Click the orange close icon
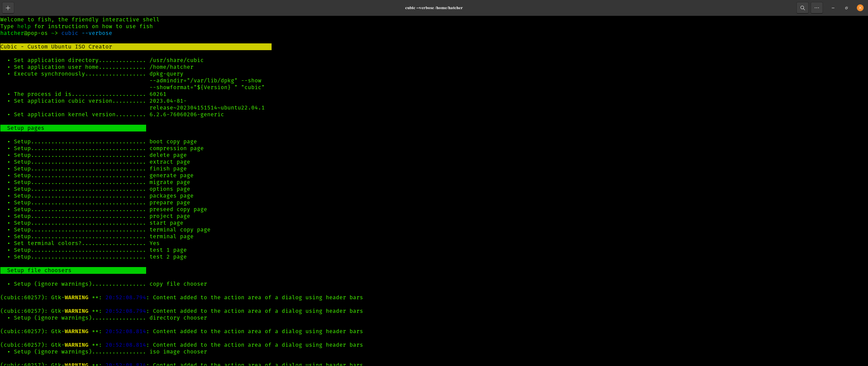The height and width of the screenshot is (366, 868). (x=860, y=7)
